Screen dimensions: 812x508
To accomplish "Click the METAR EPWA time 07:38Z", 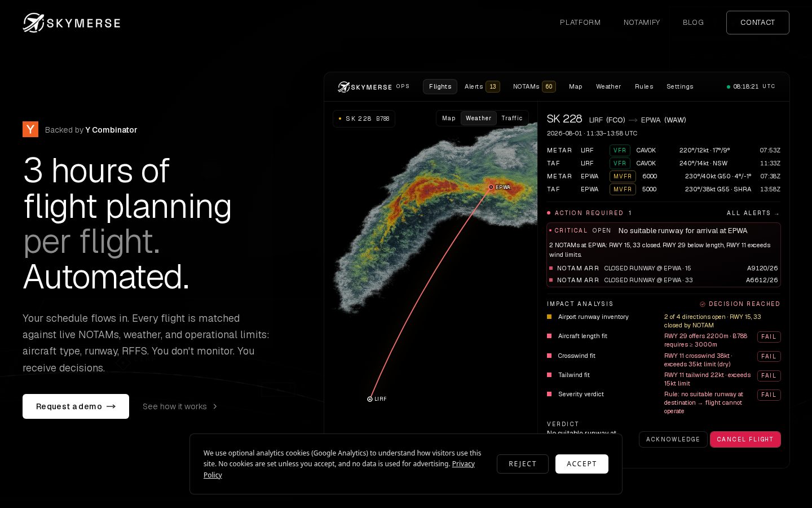I will click(x=770, y=176).
